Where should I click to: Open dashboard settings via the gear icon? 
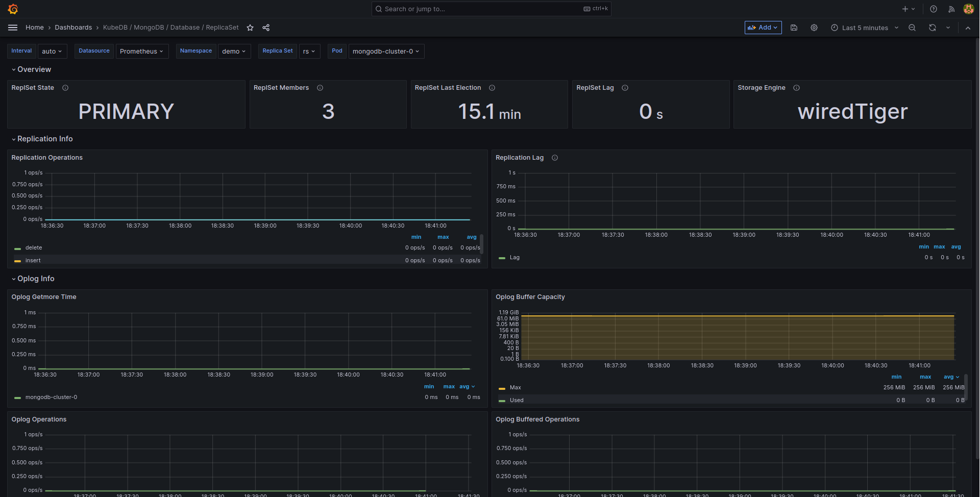814,28
